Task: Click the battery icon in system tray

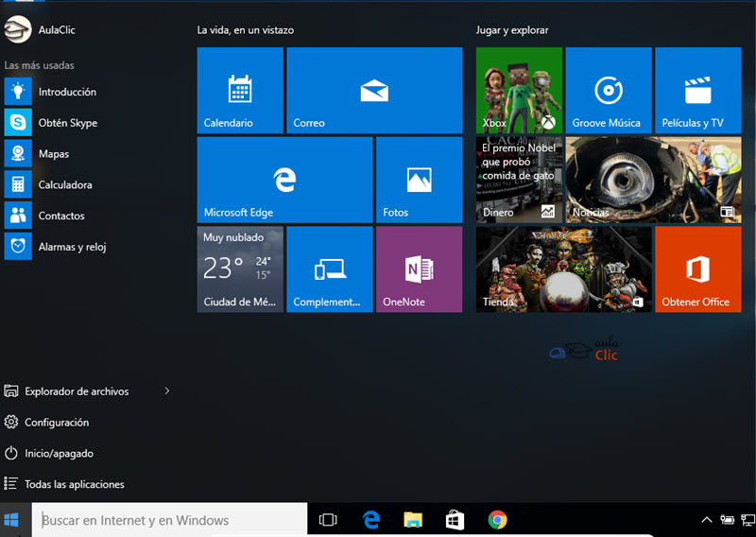Action: click(x=727, y=520)
